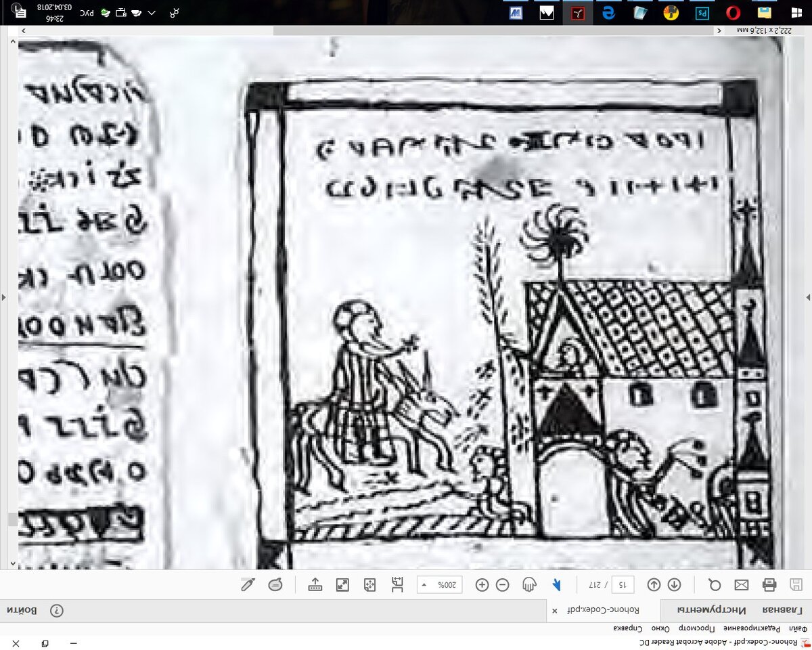Add a sticky note comment icon
The height and width of the screenshot is (650, 812).
pyautogui.click(x=275, y=584)
